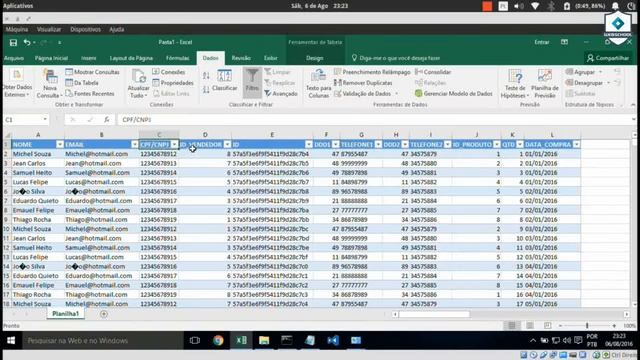Screen dimensions: 640x360
Task: Switch to Normal view icon in status bar
Action: [x=512, y=326]
